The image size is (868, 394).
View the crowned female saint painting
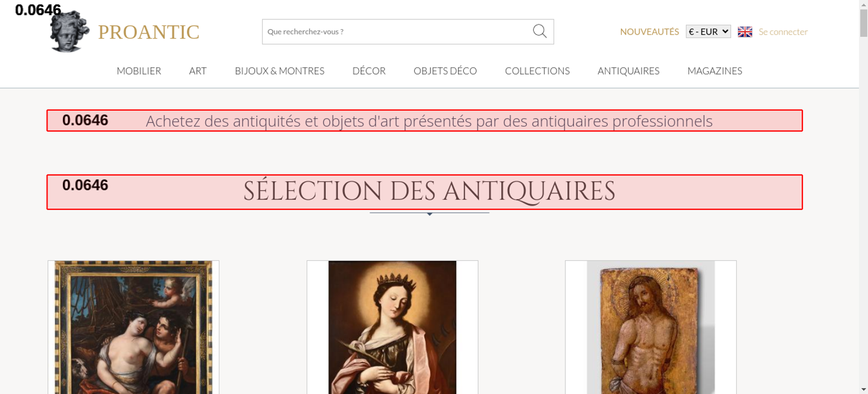(392, 328)
